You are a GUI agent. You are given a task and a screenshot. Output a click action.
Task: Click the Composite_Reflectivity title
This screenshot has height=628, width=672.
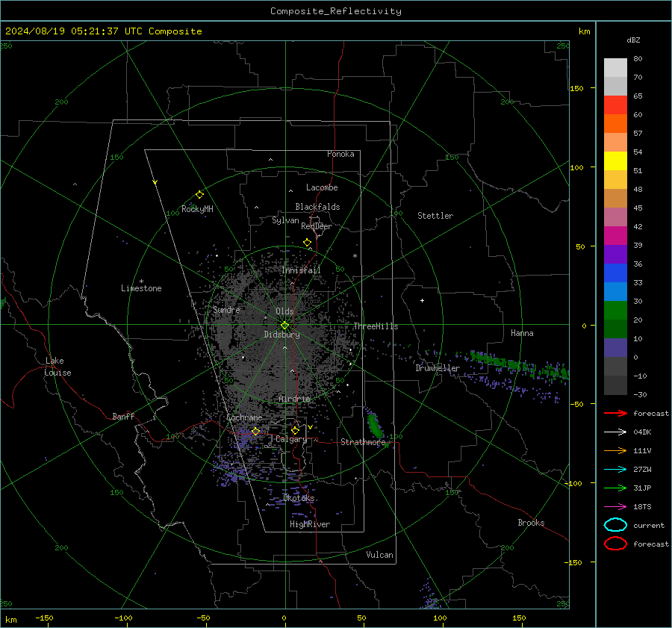(336, 11)
